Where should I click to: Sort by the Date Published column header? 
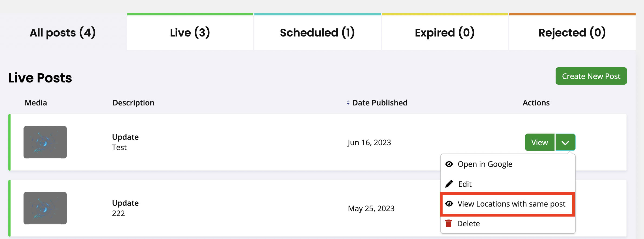(x=380, y=103)
